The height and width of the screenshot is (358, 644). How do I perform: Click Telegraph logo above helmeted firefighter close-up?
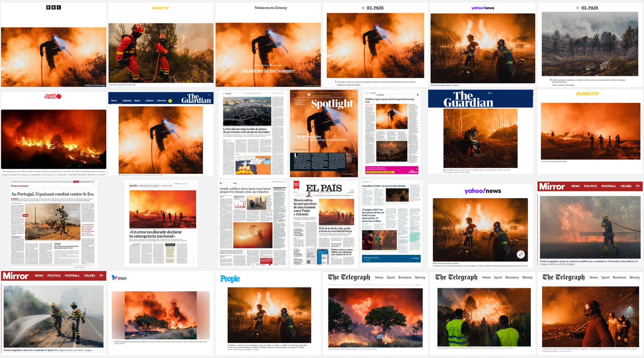(563, 277)
